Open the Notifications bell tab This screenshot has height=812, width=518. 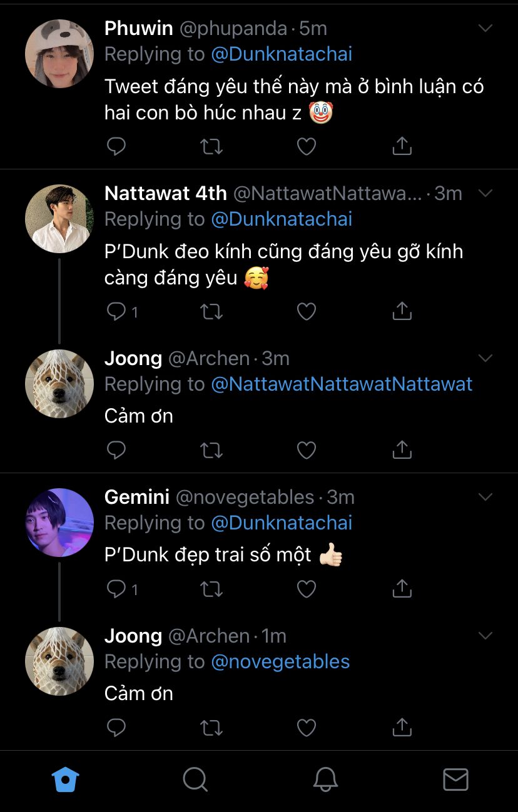[325, 779]
